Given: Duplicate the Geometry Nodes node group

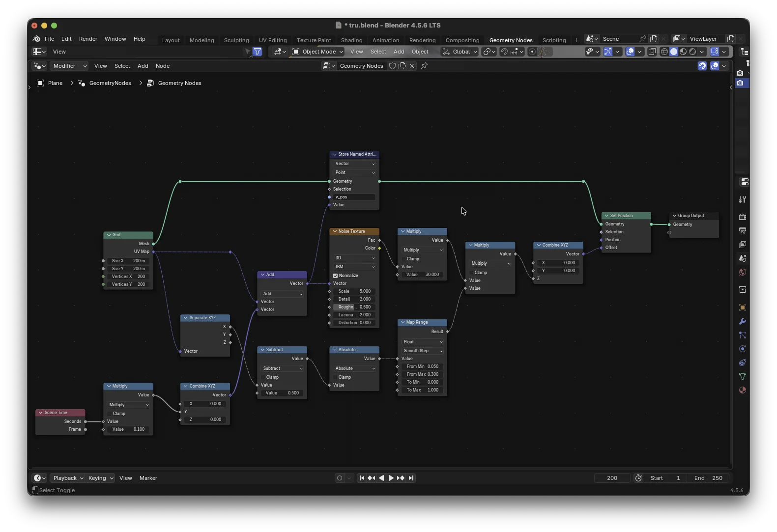Looking at the screenshot, I should (x=402, y=66).
